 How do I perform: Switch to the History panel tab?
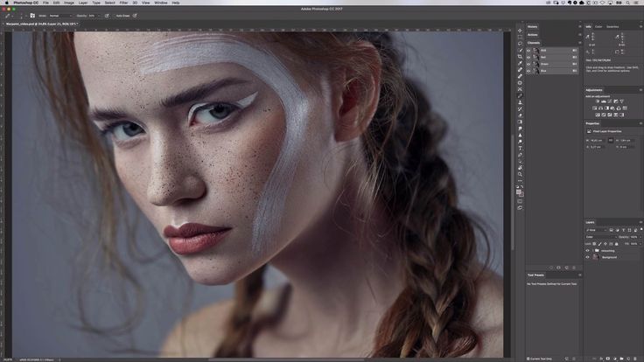pyautogui.click(x=533, y=26)
